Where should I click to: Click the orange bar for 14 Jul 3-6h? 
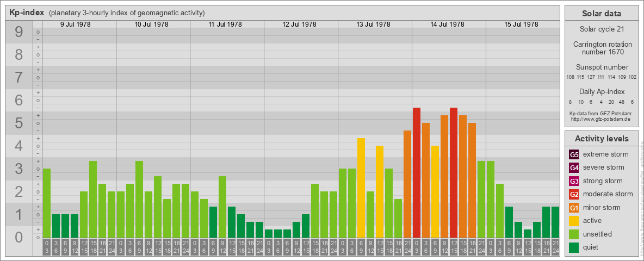(x=426, y=180)
